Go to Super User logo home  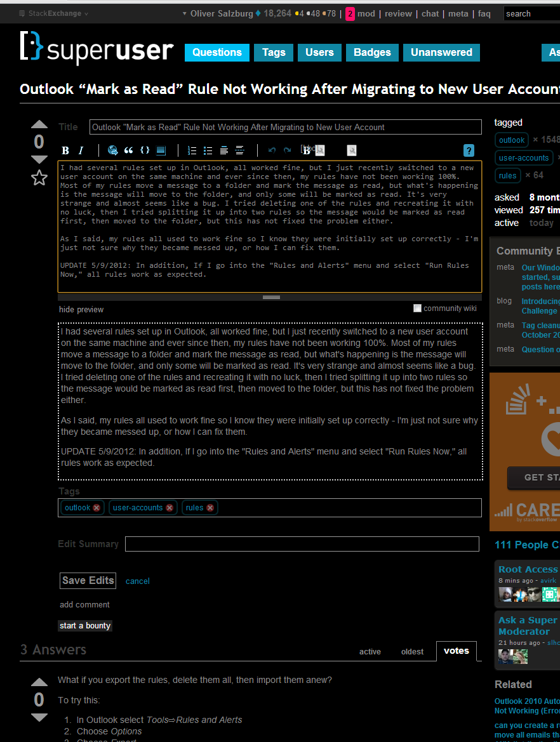[x=97, y=48]
